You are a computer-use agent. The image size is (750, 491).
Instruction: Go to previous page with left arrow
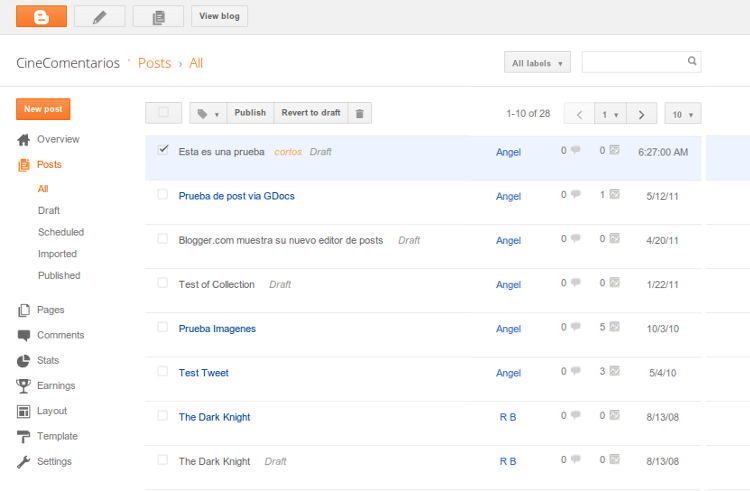[x=579, y=114]
